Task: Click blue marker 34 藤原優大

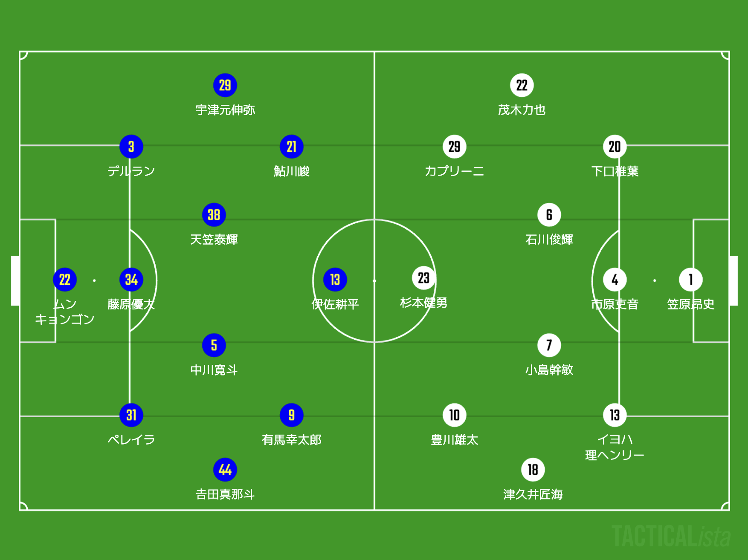Action: [x=131, y=280]
